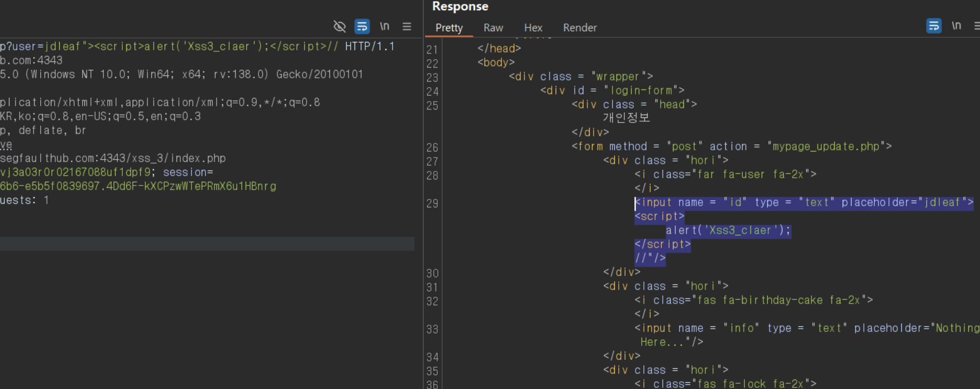Viewport: 980px width, 389px height.
Task: Click the form action "mypage_update.php" line
Action: tap(732, 146)
